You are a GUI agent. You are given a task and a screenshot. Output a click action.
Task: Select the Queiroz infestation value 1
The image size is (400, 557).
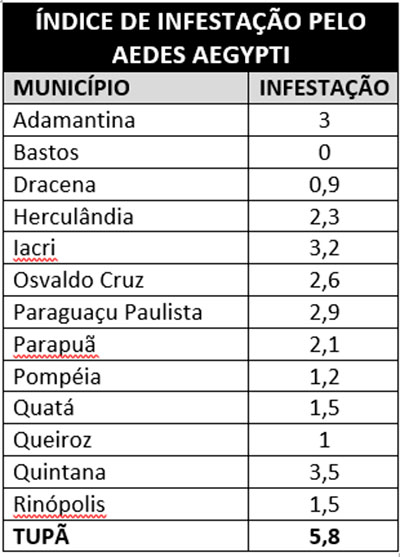(x=324, y=440)
